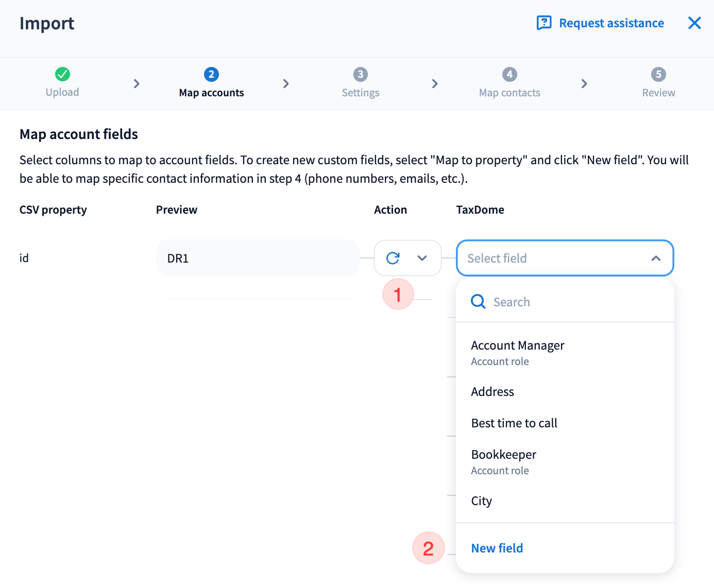Viewport: 714px width, 588px height.
Task: Expand the Action dropdown chevron
Action: click(422, 258)
